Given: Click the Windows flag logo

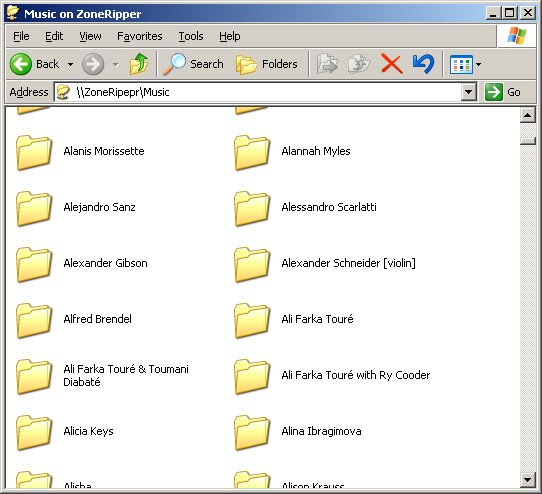Looking at the screenshot, I should [x=516, y=36].
